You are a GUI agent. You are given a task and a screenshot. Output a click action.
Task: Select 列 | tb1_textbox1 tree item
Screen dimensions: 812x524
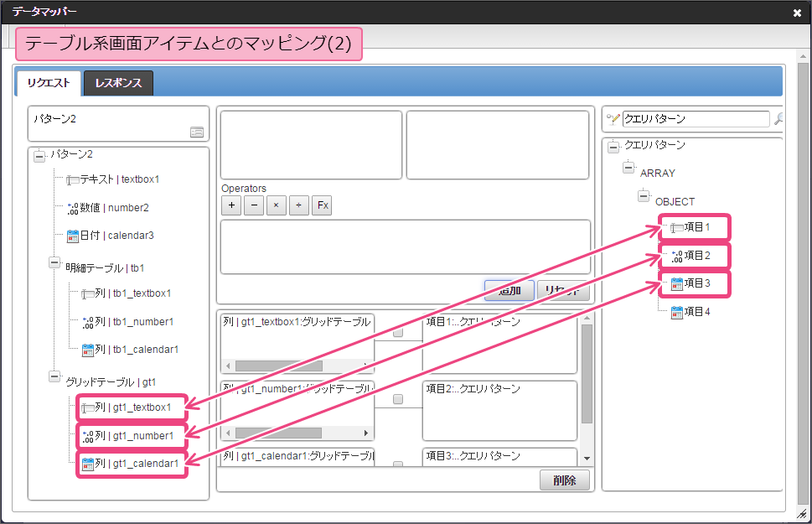point(133,293)
